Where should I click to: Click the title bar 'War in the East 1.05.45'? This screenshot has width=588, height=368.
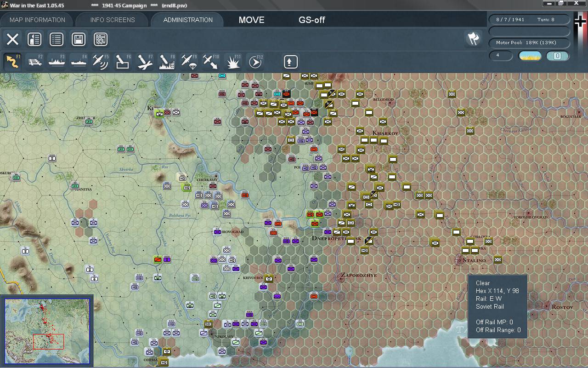37,5
